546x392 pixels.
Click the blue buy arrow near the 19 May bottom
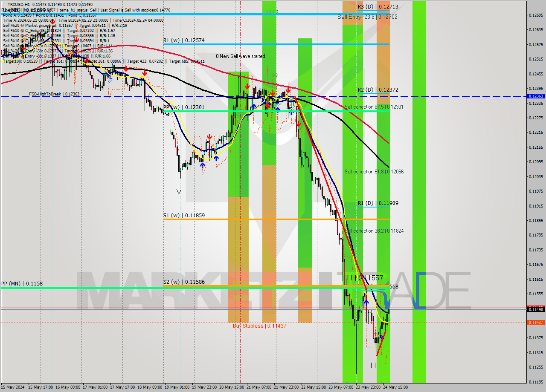203,164
